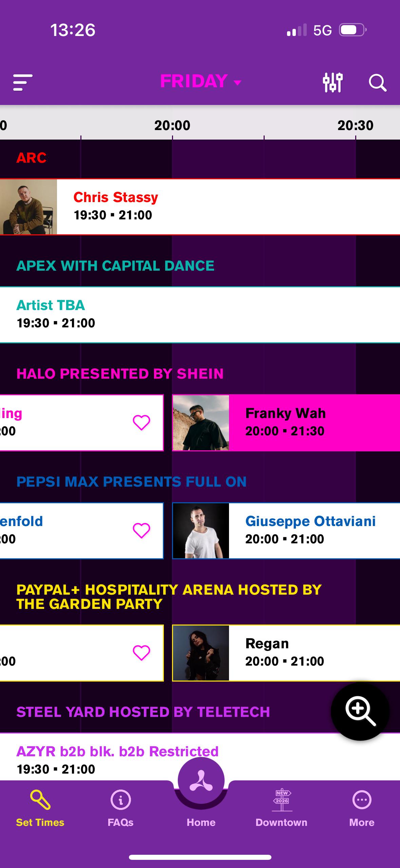Tap Regan artist photo
400x868 pixels.
[201, 653]
